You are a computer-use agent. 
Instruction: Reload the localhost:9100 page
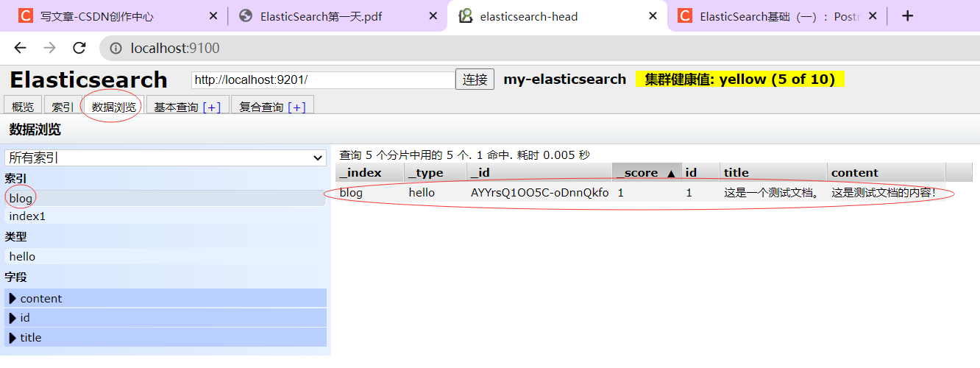[x=79, y=48]
